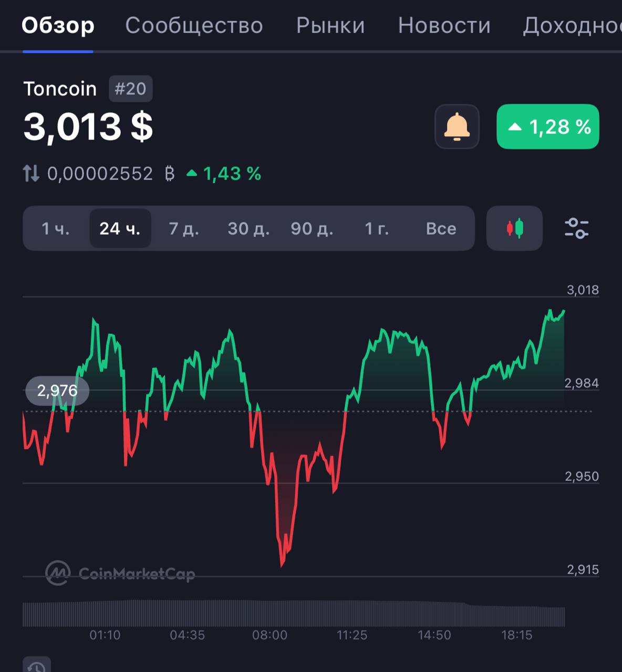
Task: Open the Доходность tab
Action: [x=572, y=25]
